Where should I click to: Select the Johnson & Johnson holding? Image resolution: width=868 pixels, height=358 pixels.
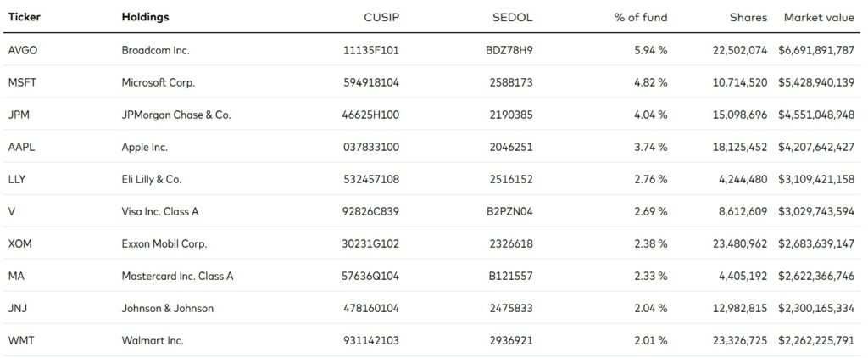[168, 309]
